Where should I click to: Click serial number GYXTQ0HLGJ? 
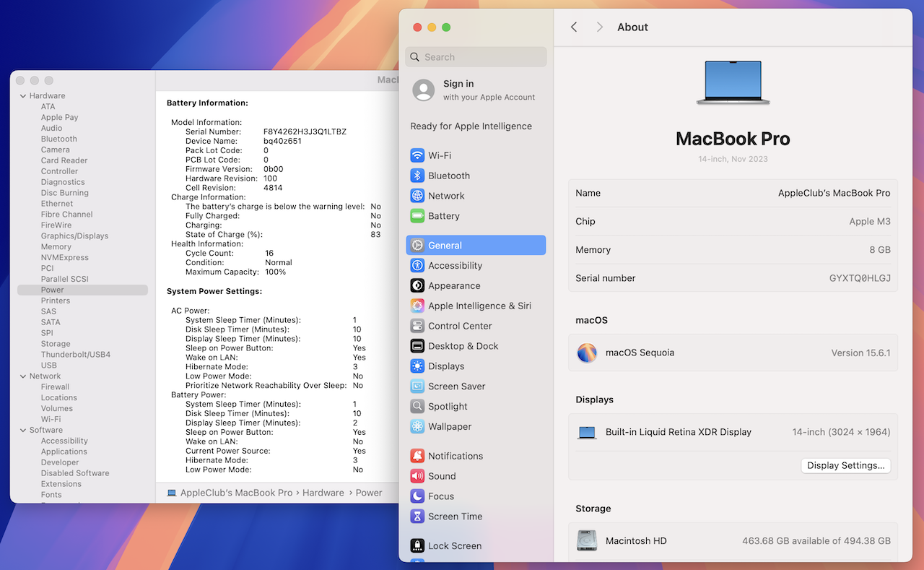[860, 278]
